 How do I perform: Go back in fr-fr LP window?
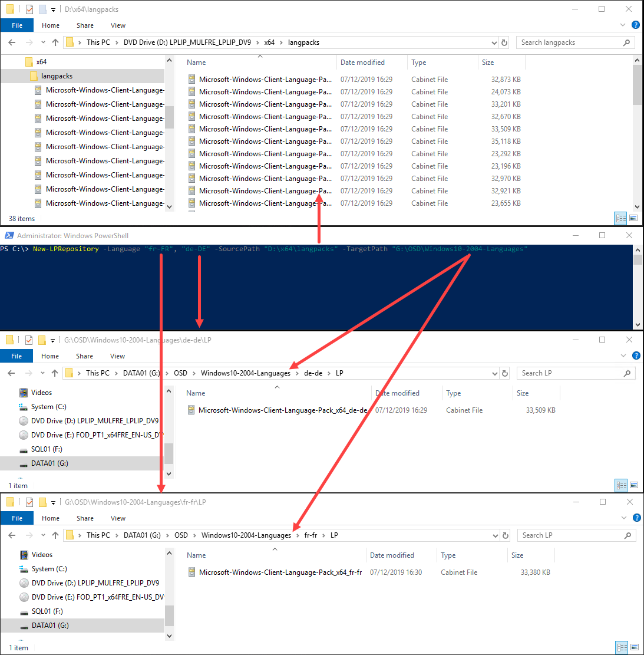[x=12, y=535]
